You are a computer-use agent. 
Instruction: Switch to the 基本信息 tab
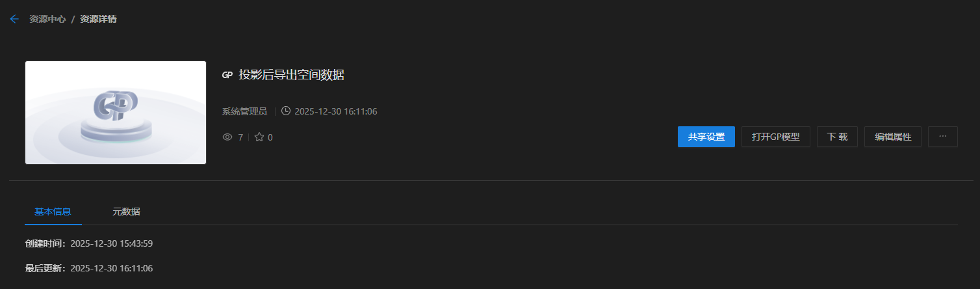point(53,212)
